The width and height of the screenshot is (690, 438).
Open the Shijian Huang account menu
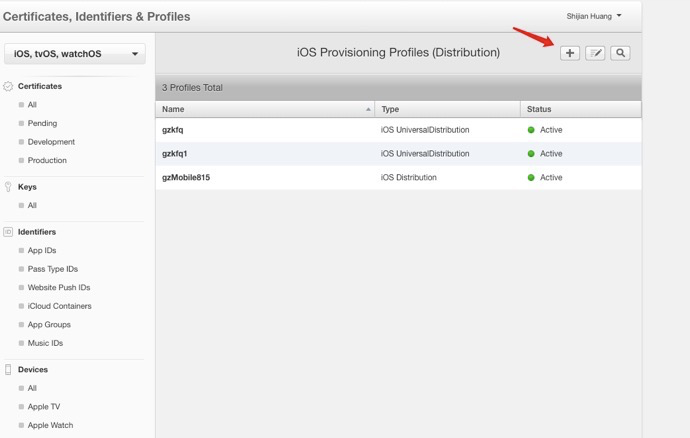coord(594,16)
